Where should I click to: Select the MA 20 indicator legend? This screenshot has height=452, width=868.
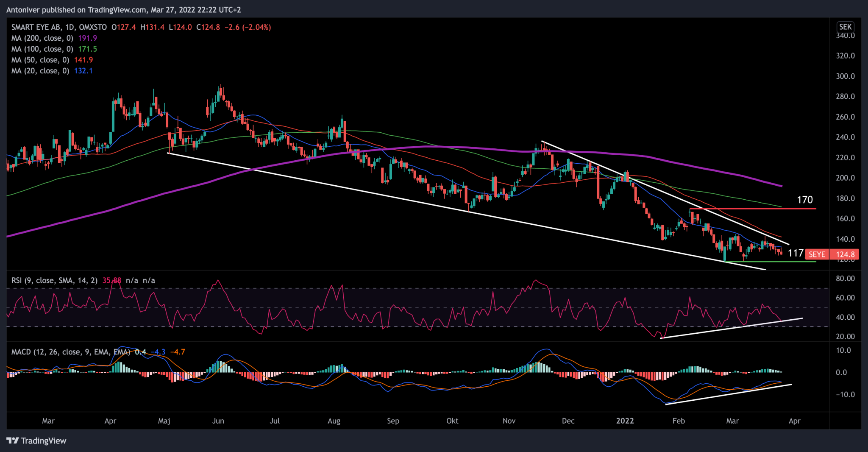click(x=40, y=71)
